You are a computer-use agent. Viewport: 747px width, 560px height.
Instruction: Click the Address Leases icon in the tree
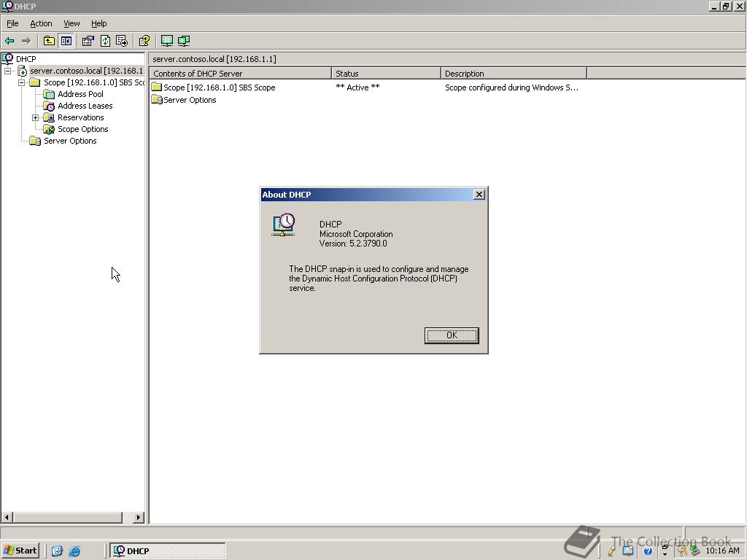coord(49,106)
